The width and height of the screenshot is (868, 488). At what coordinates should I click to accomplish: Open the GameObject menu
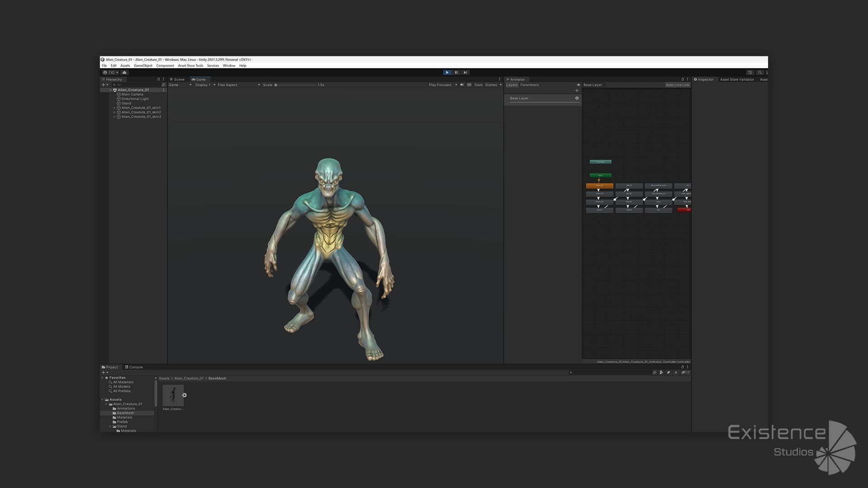coord(143,66)
